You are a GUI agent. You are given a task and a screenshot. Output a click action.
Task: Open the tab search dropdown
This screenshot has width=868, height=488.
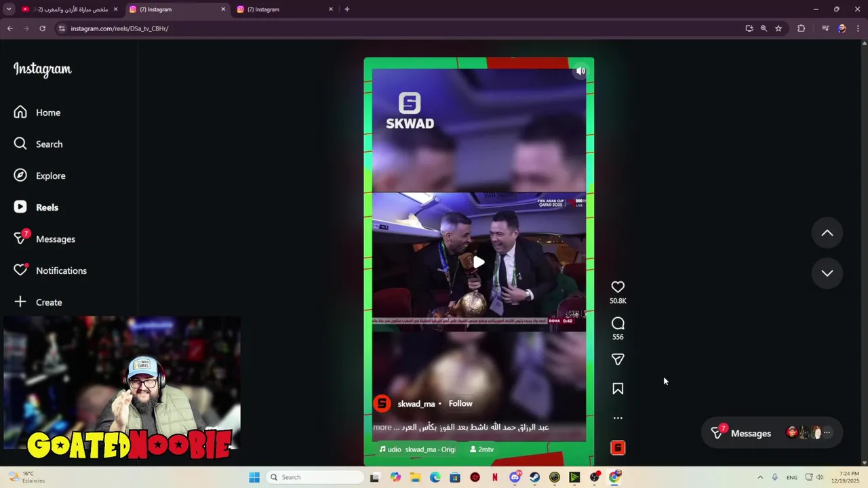pos(9,9)
